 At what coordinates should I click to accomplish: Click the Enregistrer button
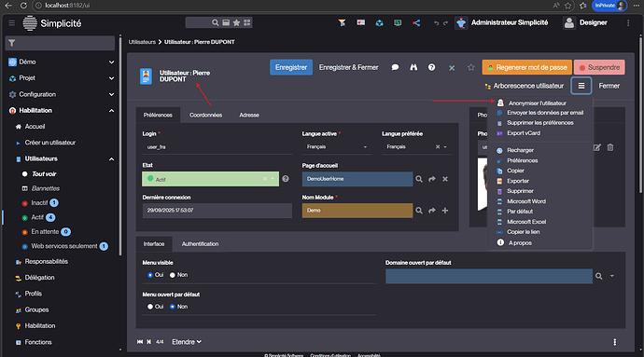(x=291, y=67)
